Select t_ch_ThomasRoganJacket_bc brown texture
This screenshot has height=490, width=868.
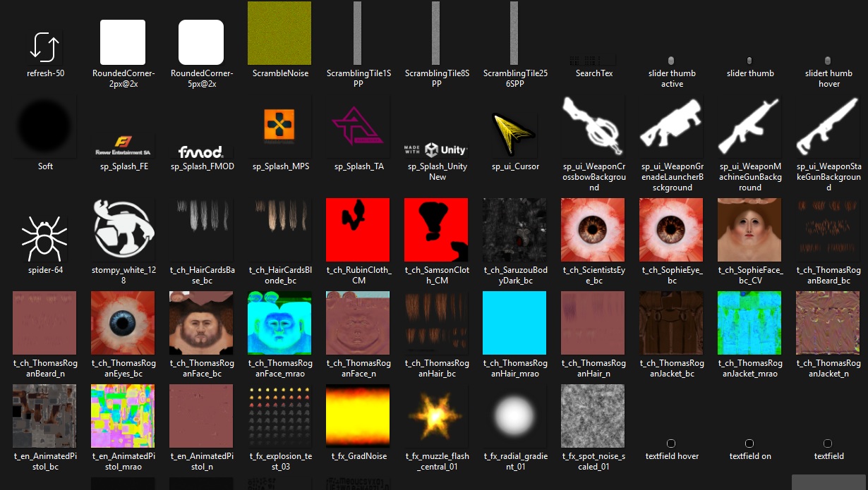[x=671, y=323]
